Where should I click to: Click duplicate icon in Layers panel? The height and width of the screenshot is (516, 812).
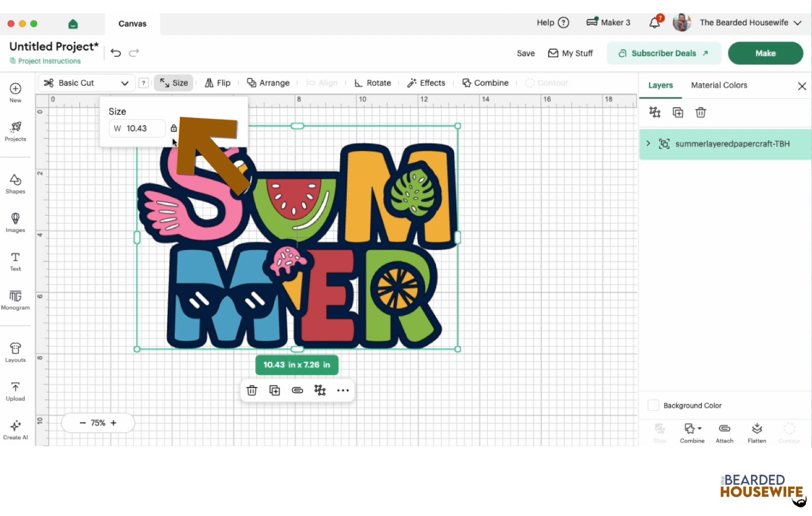pos(678,113)
